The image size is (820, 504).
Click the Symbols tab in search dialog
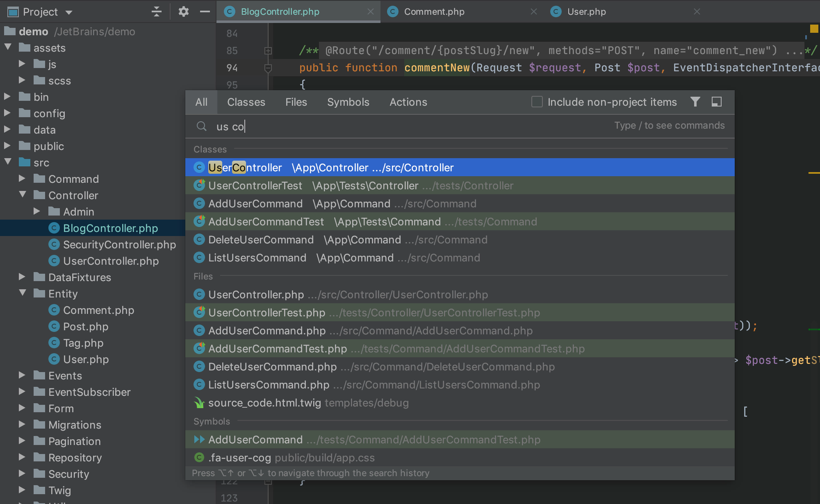point(348,102)
